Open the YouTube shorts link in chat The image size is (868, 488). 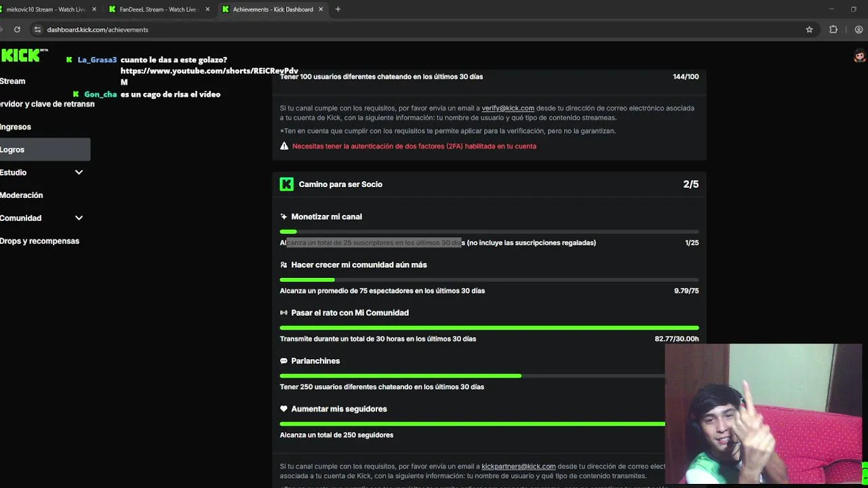209,71
